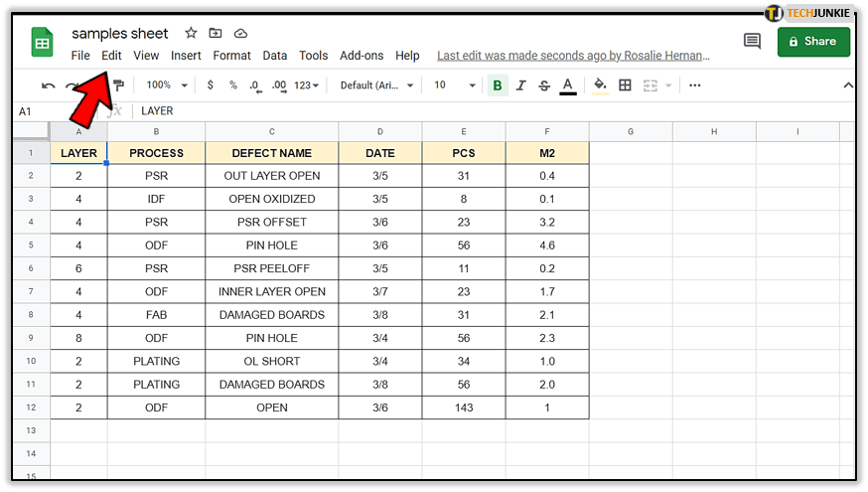Image resolution: width=868 pixels, height=492 pixels.
Task: Expand the Default (Arial) font dropdown
Action: pyautogui.click(x=376, y=85)
